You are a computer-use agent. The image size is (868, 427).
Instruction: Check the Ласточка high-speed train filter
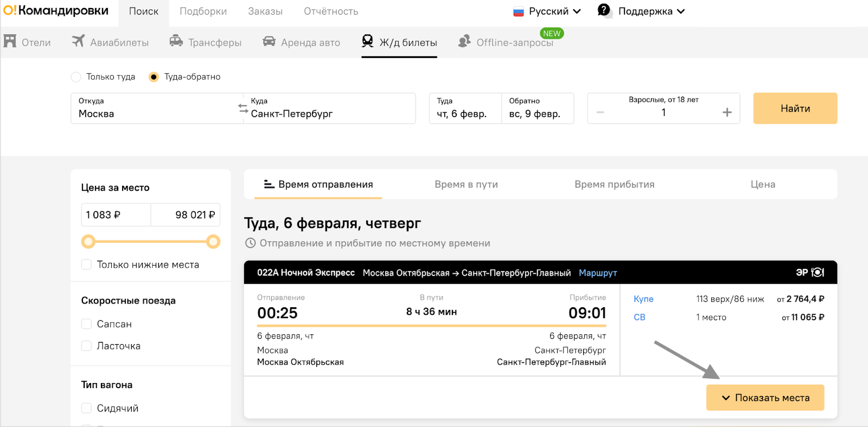86,346
